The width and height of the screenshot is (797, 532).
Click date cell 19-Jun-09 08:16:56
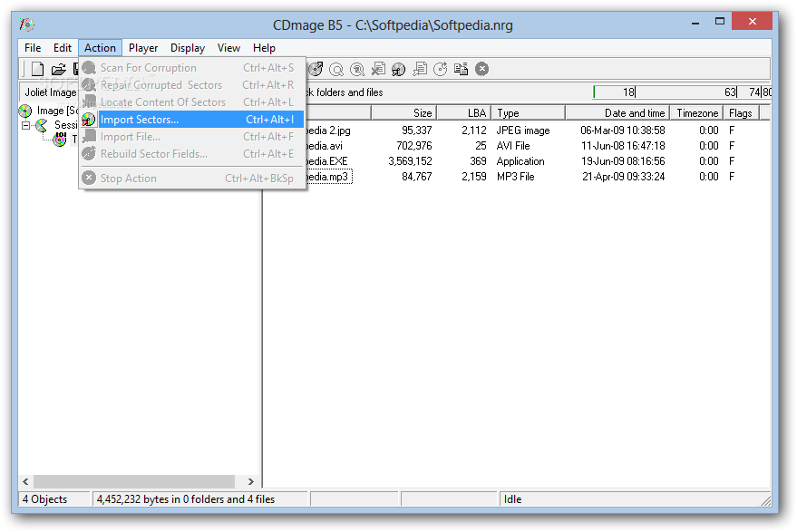(x=623, y=161)
